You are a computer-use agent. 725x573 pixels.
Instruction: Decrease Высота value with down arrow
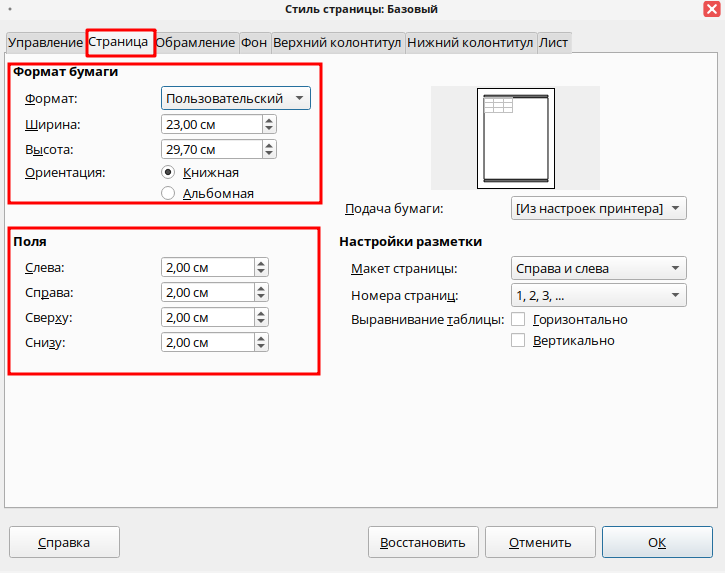269,153
